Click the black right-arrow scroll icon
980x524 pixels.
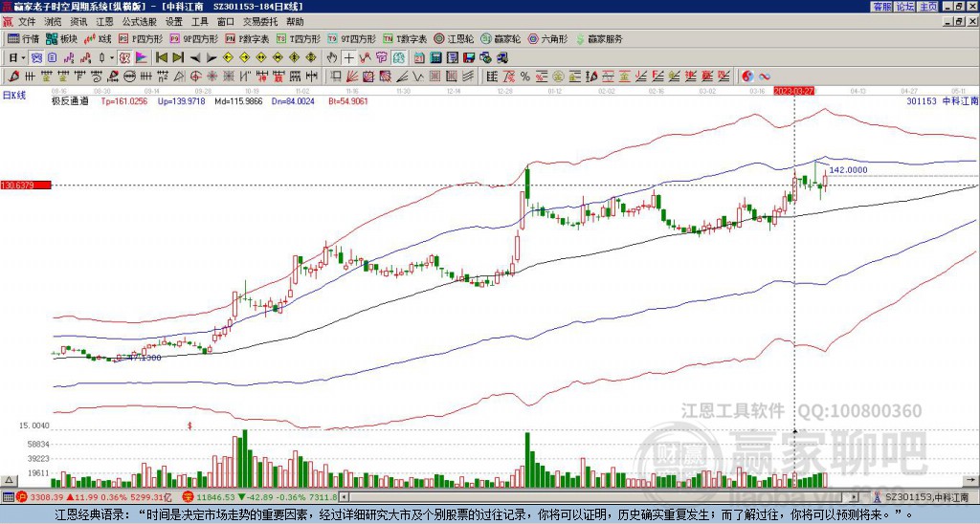[212, 58]
